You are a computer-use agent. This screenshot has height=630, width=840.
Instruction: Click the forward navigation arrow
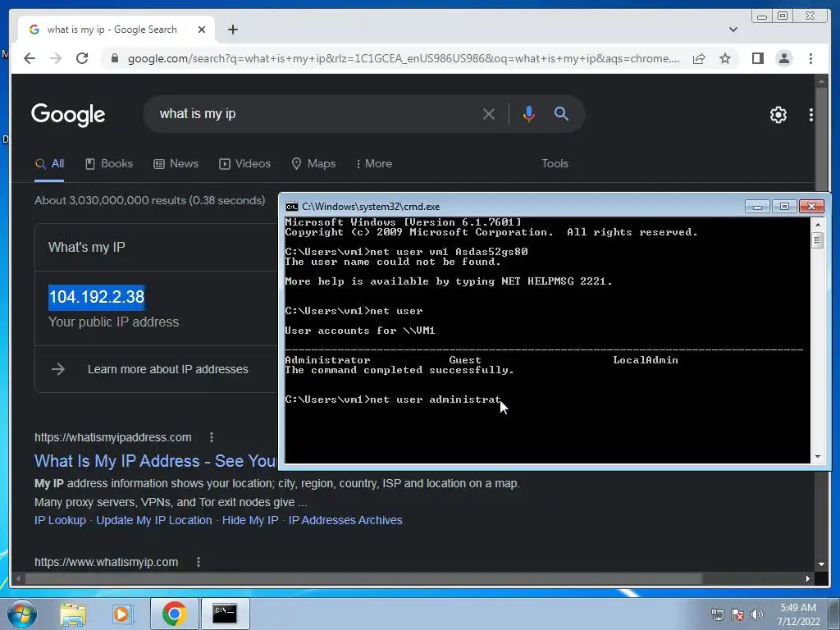56,58
